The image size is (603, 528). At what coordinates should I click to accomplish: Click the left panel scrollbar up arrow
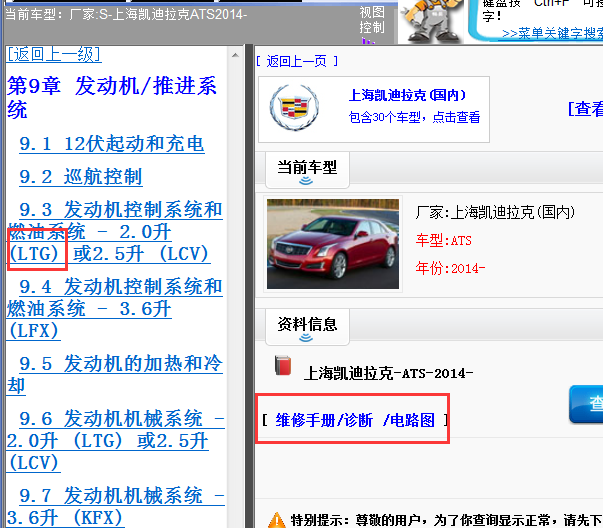tap(235, 55)
